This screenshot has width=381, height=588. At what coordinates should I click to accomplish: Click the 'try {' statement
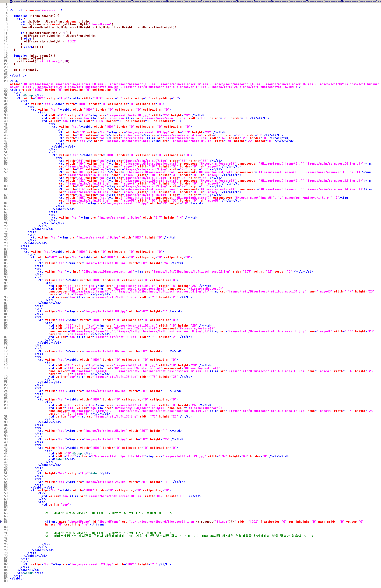21,19
